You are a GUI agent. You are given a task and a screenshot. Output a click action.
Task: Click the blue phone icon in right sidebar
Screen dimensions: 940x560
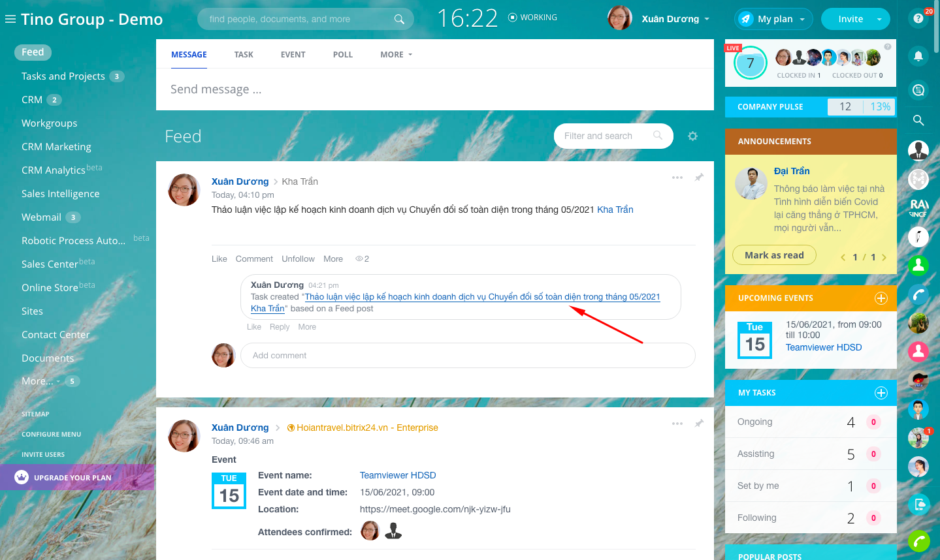pyautogui.click(x=918, y=295)
